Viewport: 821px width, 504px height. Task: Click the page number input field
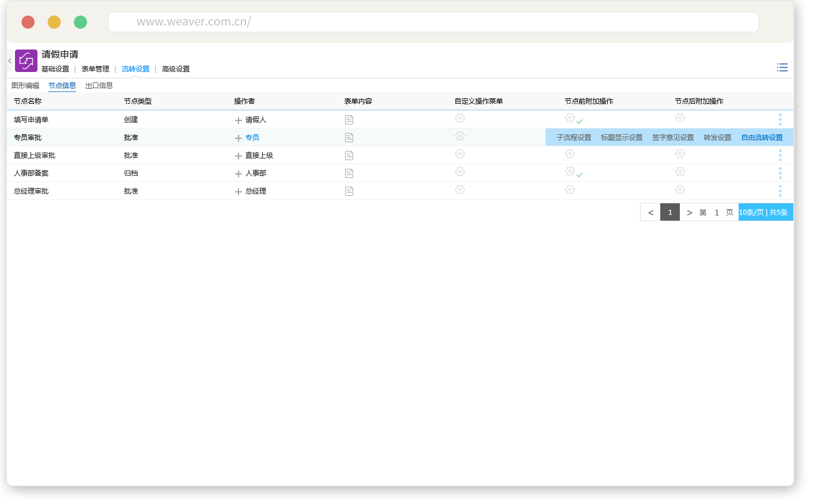pyautogui.click(x=716, y=213)
